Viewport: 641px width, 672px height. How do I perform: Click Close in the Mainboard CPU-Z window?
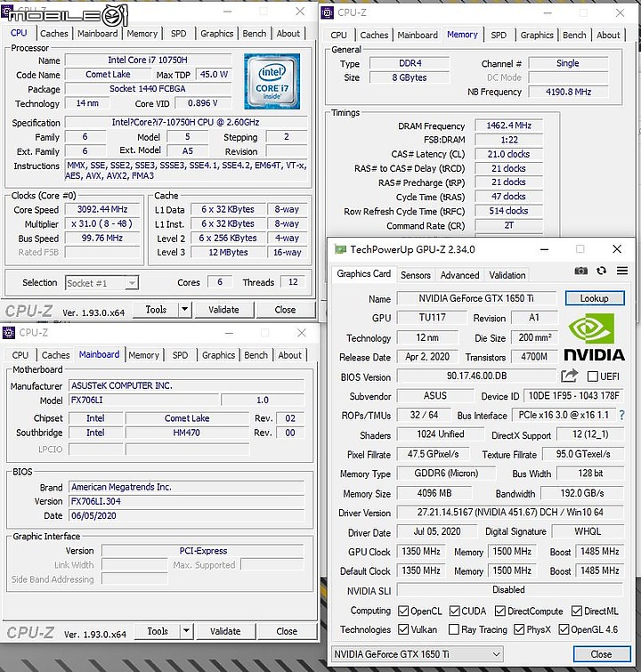point(287,631)
